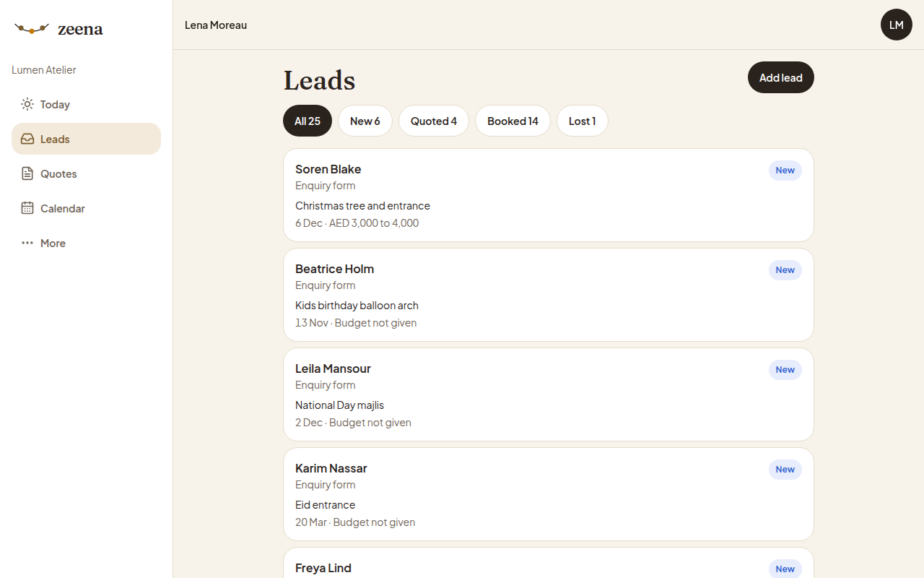This screenshot has width=924, height=578.
Task: Open Quotes from the sidebar
Action: [86, 173]
